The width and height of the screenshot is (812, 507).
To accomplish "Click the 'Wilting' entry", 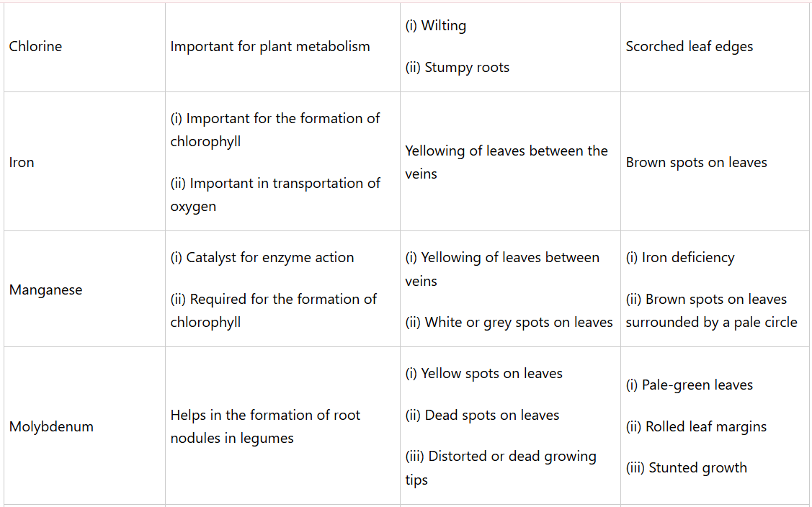I will [x=443, y=26].
